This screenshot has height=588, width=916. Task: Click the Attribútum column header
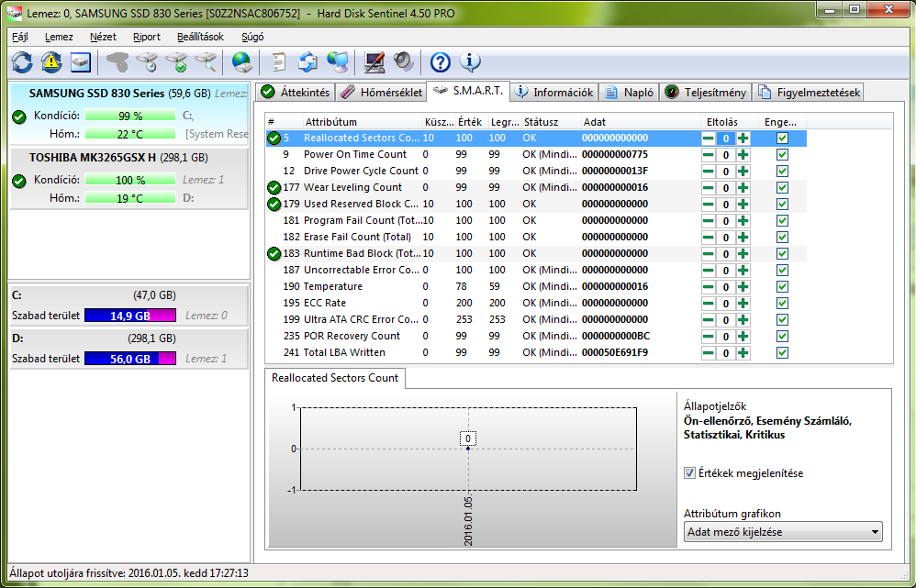pyautogui.click(x=363, y=122)
